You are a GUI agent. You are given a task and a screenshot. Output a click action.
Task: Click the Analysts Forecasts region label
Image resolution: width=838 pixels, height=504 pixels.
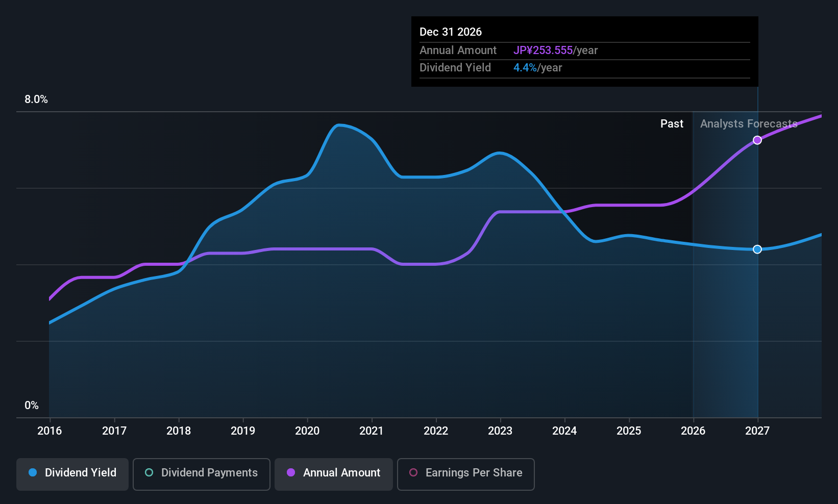[x=749, y=124]
